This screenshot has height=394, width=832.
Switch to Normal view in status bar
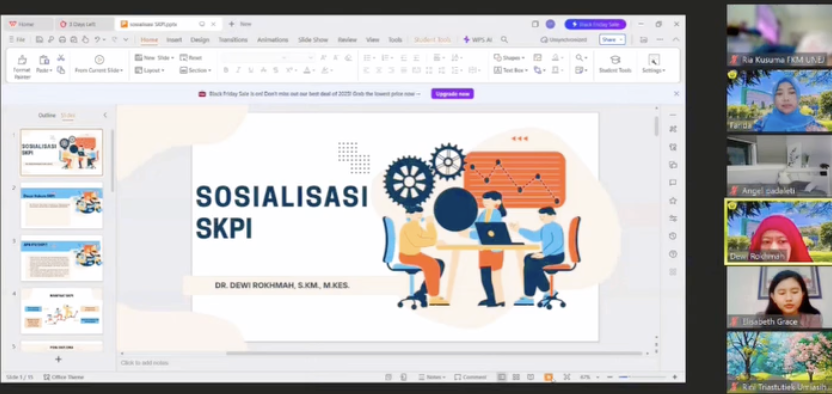pos(501,377)
